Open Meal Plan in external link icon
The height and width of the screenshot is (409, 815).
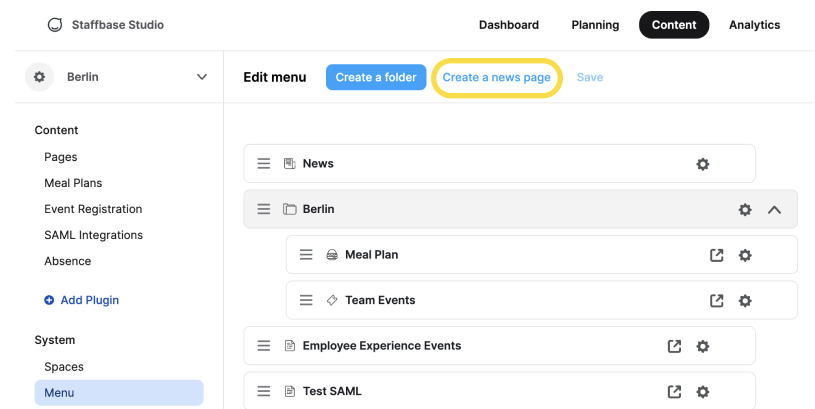tap(717, 255)
